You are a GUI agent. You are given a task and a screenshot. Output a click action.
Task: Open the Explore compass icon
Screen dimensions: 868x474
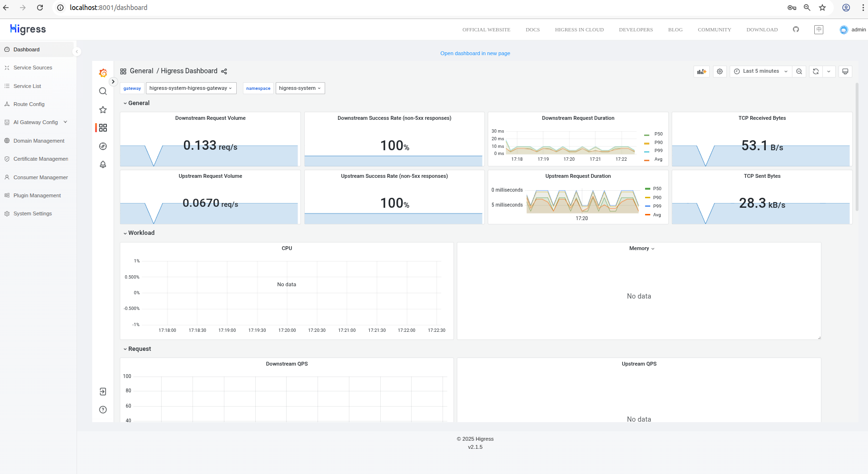pyautogui.click(x=103, y=146)
